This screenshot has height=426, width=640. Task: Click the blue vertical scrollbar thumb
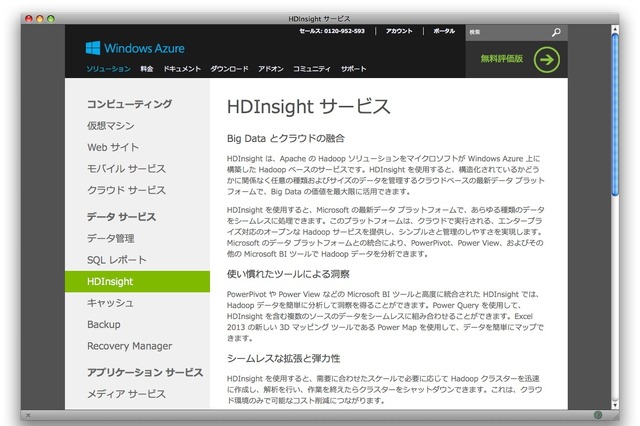click(615, 115)
